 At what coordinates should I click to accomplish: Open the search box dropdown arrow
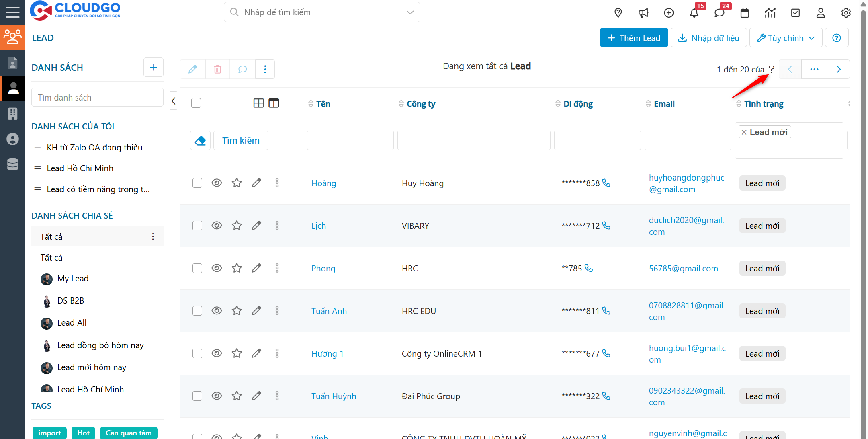(x=410, y=12)
